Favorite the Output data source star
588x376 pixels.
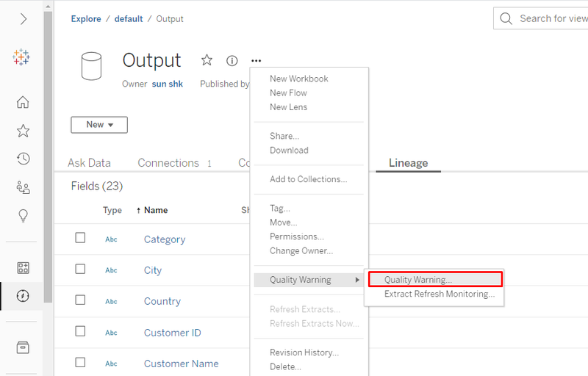207,60
